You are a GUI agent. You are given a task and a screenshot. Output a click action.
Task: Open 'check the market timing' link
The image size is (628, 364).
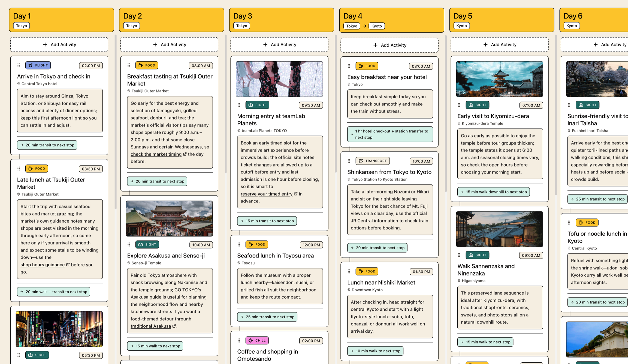(x=156, y=154)
